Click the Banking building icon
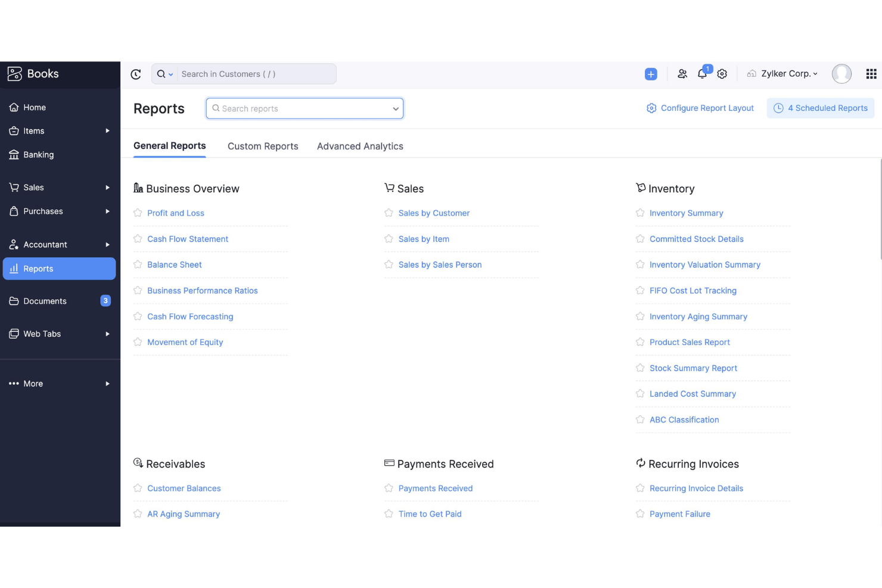Image resolution: width=882 pixels, height=588 pixels. click(14, 154)
